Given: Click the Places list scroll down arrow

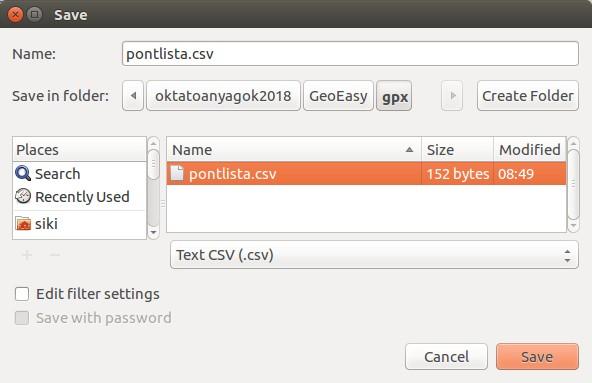Looking at the screenshot, I should (x=153, y=232).
